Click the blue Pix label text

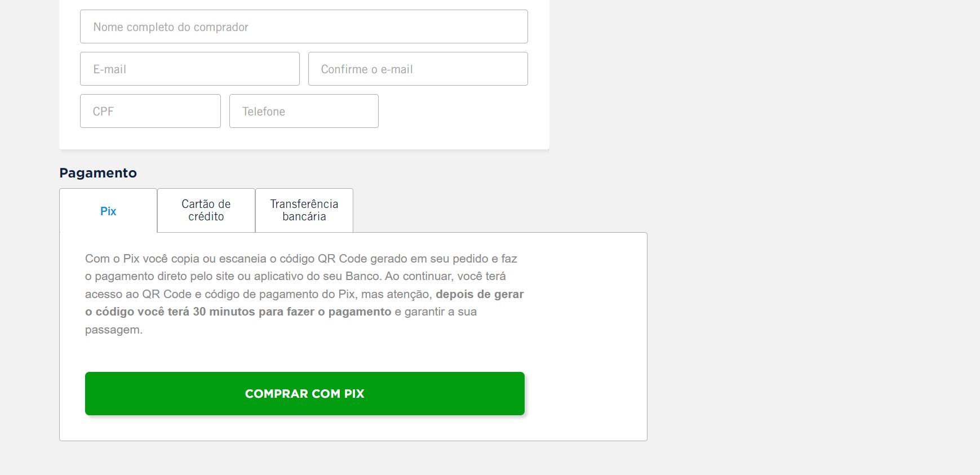tap(108, 211)
